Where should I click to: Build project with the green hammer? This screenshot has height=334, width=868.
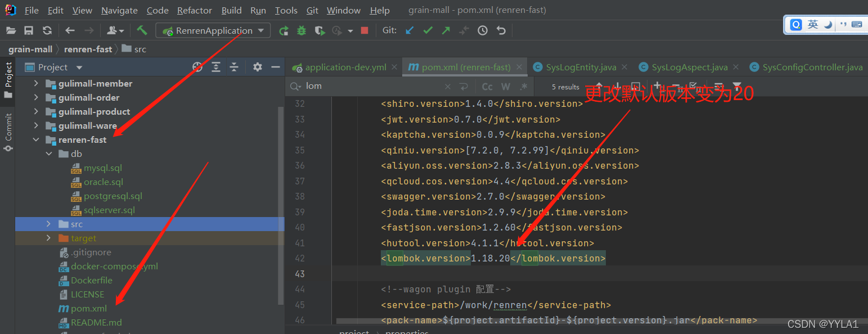point(142,30)
